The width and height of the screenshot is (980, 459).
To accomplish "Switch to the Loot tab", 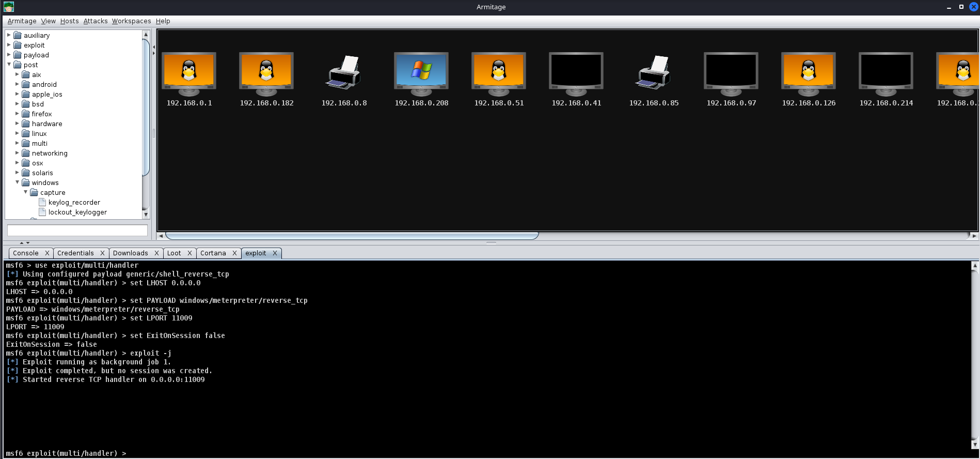I will 174,253.
